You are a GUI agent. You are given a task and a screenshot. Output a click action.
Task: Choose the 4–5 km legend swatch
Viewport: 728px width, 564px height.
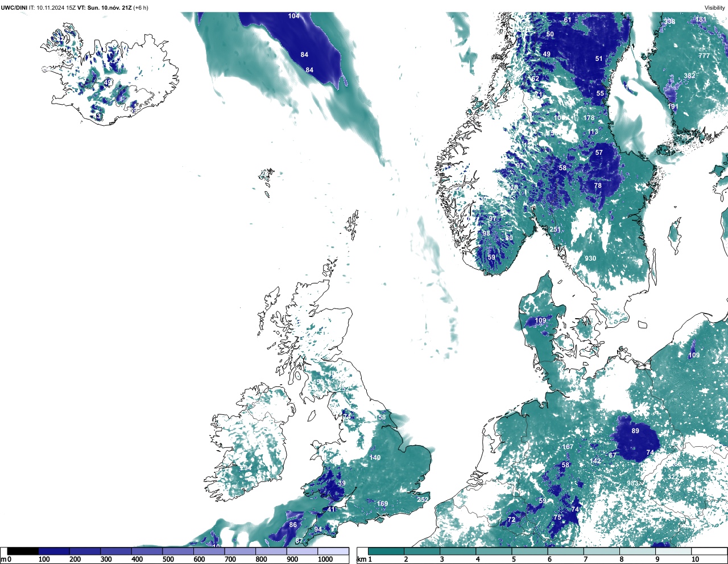pos(494,551)
